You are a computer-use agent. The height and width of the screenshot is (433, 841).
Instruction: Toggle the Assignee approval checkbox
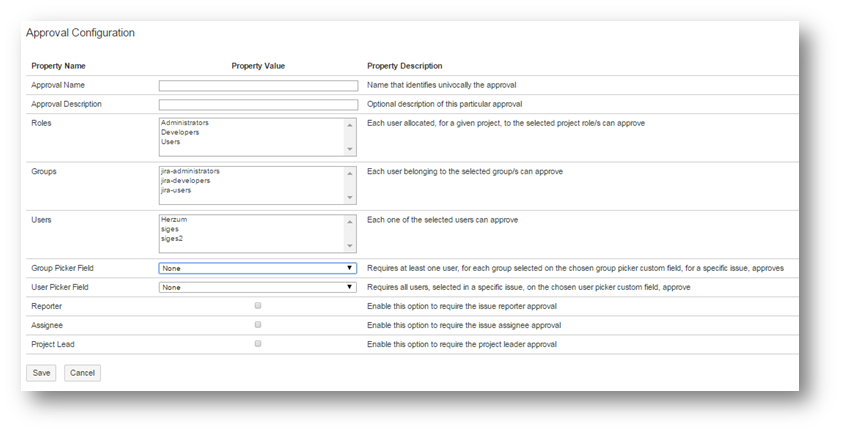point(258,324)
